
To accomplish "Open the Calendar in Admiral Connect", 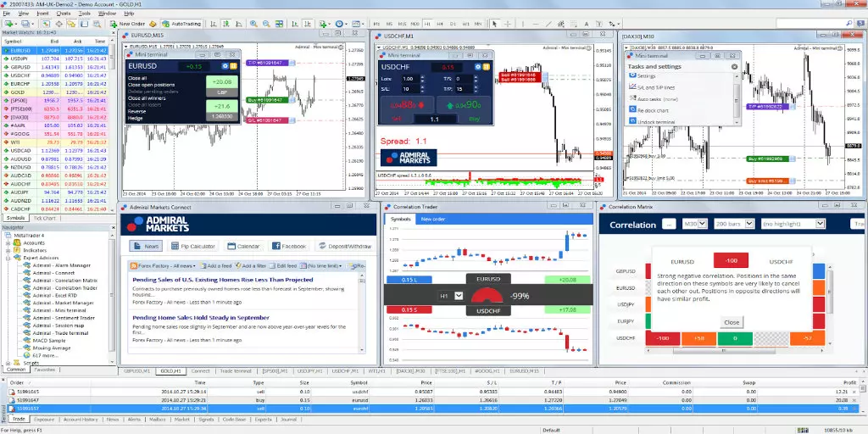I will click(243, 247).
